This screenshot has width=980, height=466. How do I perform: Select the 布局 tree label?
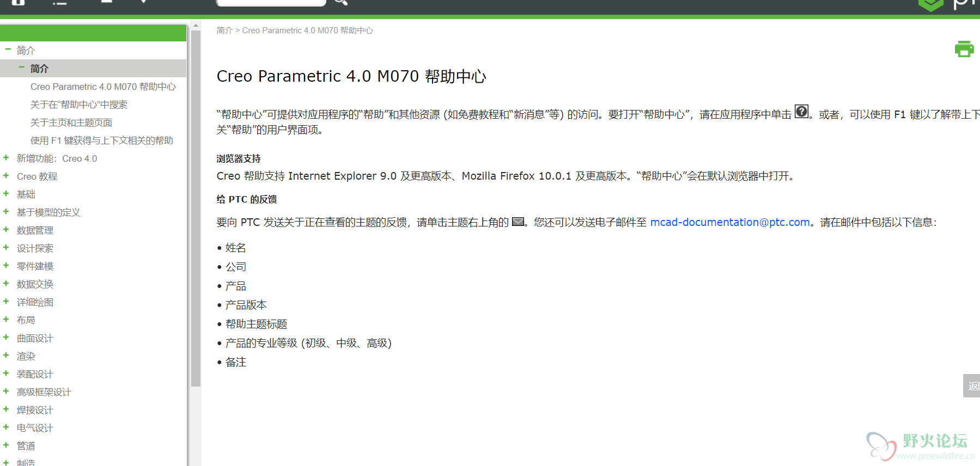26,320
